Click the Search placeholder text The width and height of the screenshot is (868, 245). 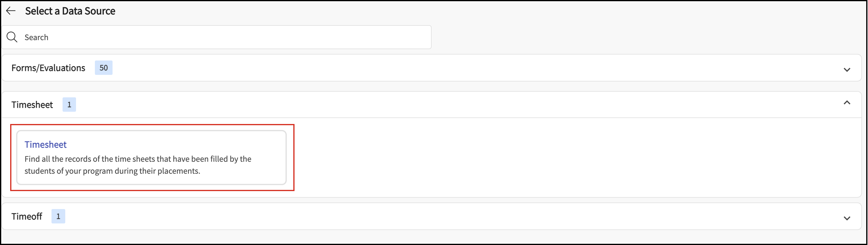click(x=37, y=37)
